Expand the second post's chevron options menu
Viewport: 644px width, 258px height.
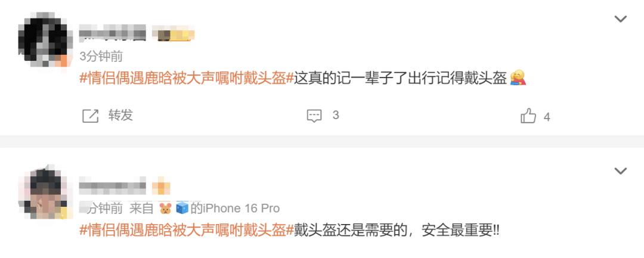(x=620, y=170)
